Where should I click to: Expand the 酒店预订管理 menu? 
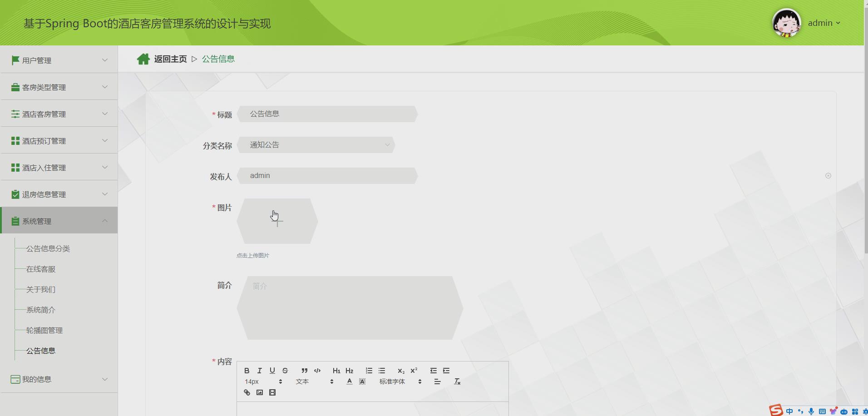(59, 140)
